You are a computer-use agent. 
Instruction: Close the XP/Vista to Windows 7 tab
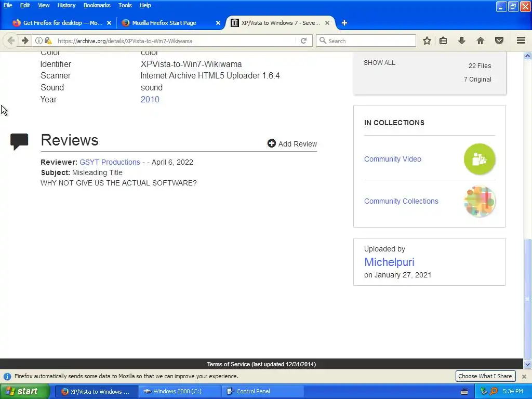[x=327, y=23]
